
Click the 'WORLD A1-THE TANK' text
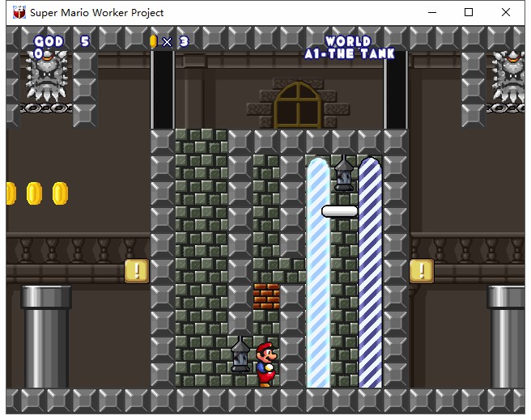click(x=349, y=48)
